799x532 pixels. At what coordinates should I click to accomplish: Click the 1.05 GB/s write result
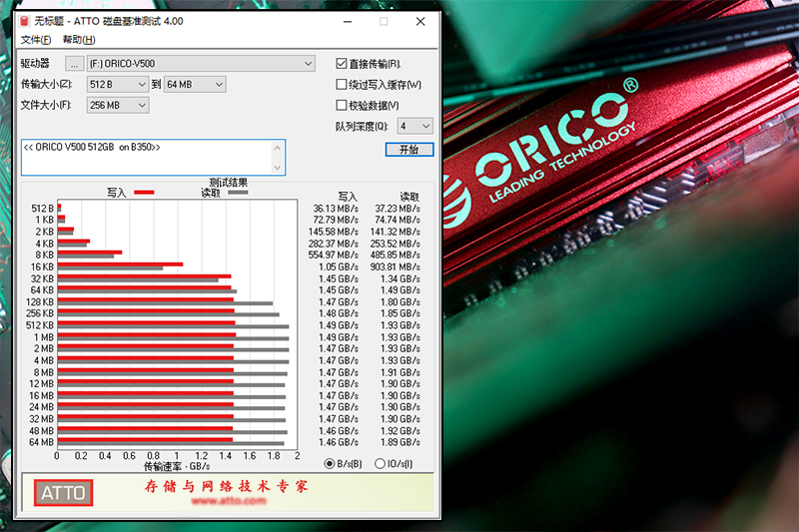click(x=339, y=266)
